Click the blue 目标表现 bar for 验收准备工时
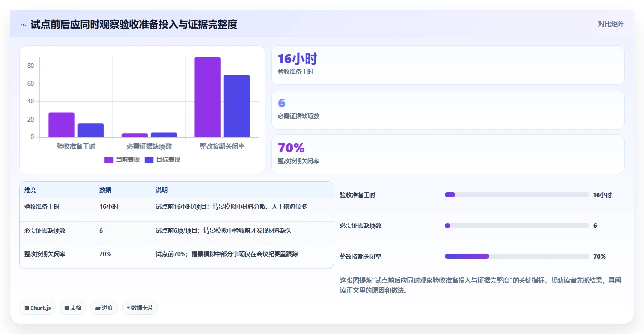 [91, 131]
